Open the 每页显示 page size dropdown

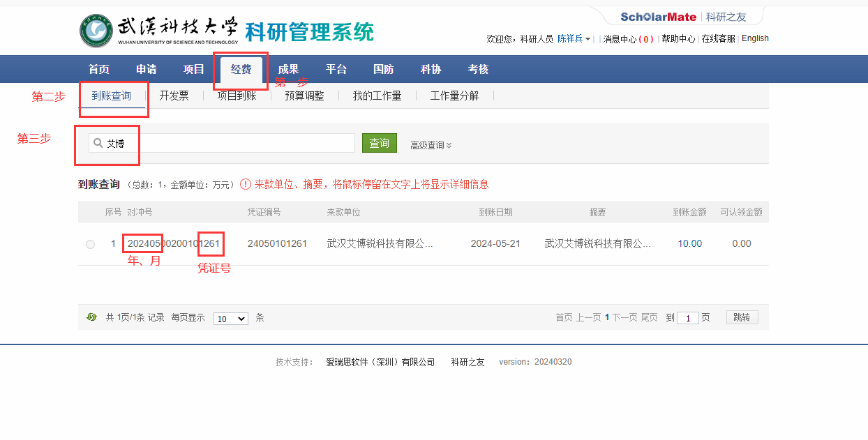[x=230, y=318]
